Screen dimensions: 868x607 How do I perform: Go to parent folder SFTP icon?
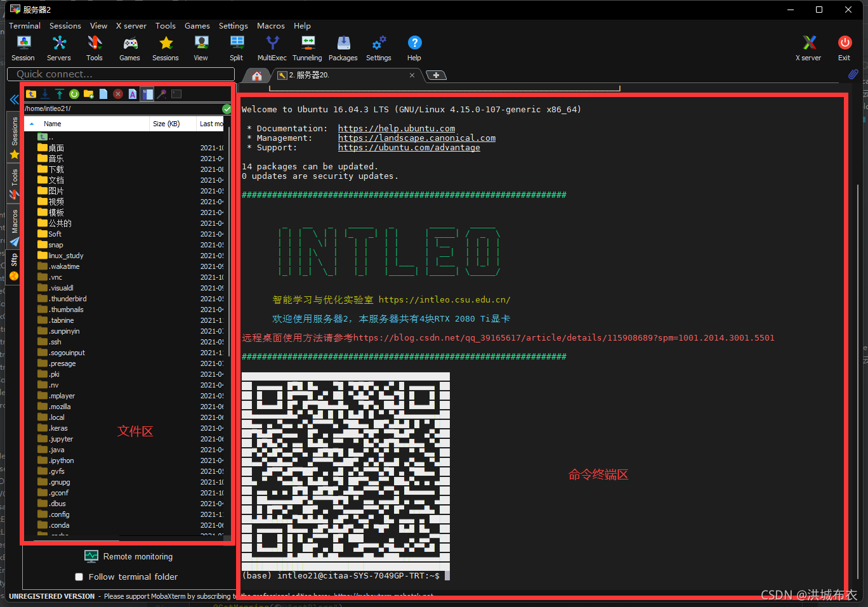click(x=31, y=94)
